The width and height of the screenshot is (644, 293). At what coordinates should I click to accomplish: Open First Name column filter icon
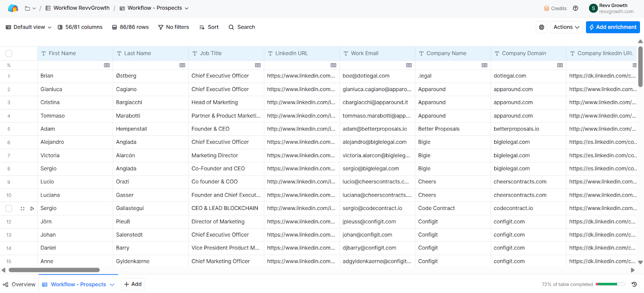coord(107,65)
